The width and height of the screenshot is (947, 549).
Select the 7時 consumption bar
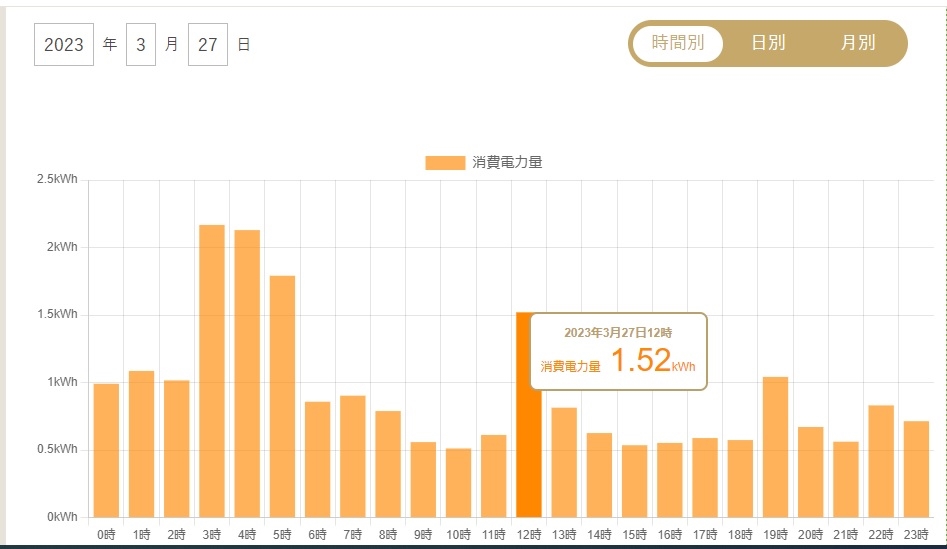click(353, 456)
